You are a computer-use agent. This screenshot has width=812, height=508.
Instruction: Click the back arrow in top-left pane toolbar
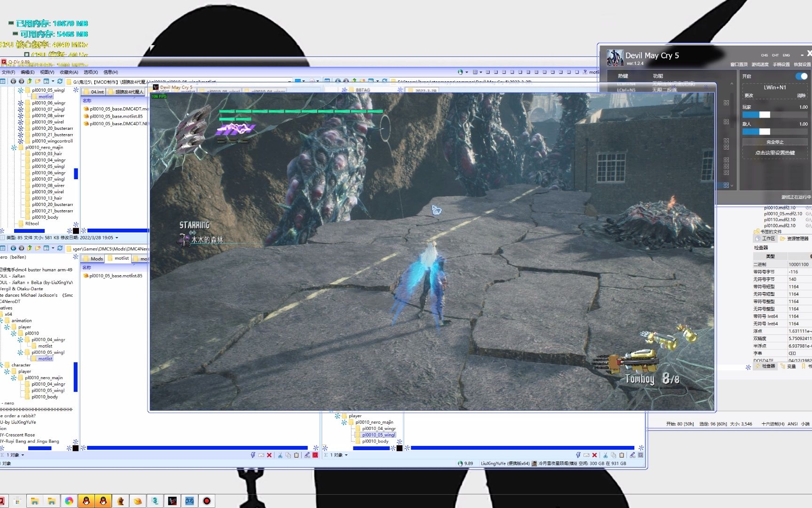(x=13, y=81)
